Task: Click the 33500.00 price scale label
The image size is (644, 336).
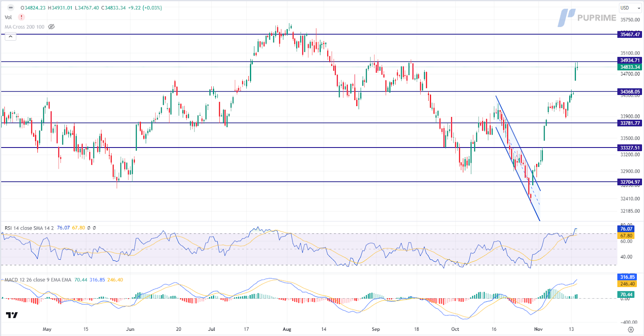Action: click(x=630, y=138)
